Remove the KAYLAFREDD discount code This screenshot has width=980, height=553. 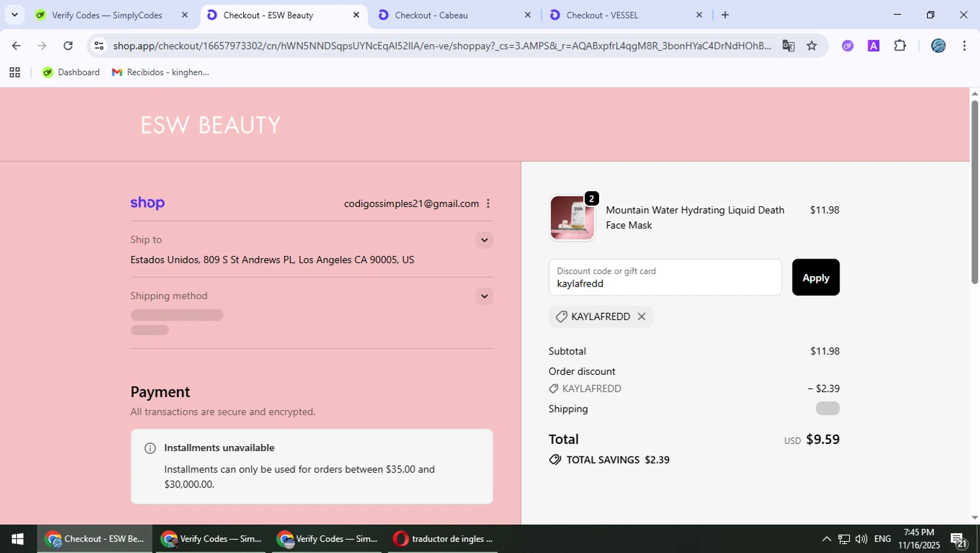point(642,317)
